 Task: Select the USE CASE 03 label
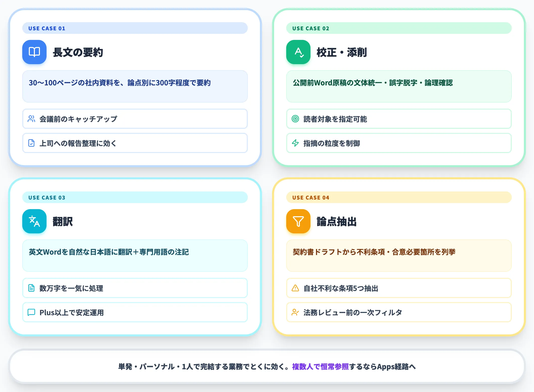tap(47, 198)
